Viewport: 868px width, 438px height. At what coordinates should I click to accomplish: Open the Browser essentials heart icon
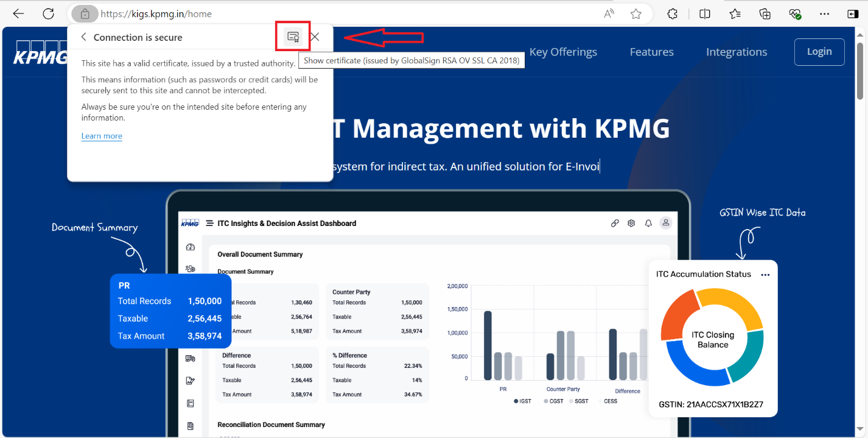[x=794, y=13]
